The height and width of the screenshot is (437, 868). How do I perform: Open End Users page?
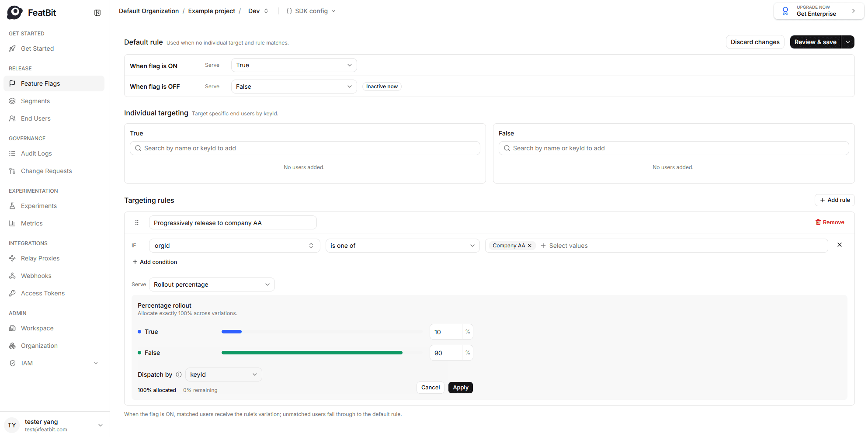54,118
